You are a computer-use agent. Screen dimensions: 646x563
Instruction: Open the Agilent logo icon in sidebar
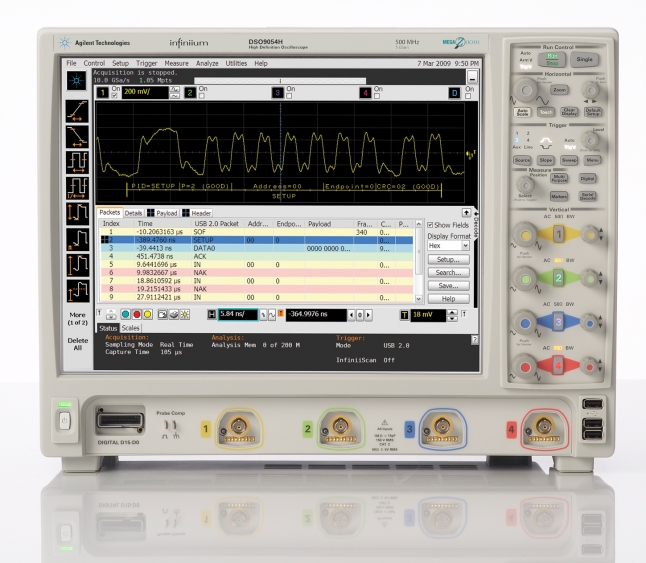click(x=77, y=80)
